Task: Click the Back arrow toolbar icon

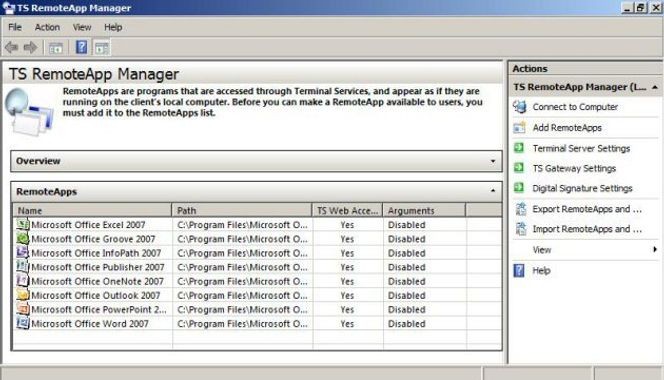Action: [x=11, y=47]
